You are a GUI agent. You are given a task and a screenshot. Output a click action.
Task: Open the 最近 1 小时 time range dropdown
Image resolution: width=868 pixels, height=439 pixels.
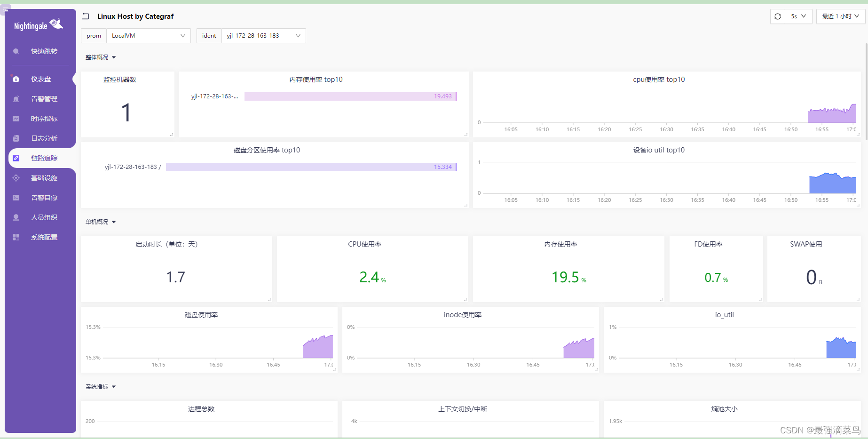841,16
